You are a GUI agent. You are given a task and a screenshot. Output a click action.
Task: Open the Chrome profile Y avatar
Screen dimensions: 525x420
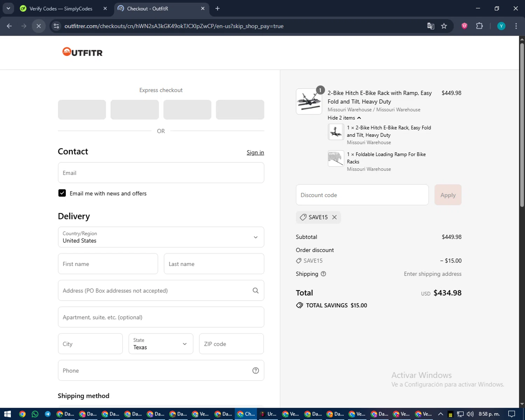pyautogui.click(x=501, y=26)
